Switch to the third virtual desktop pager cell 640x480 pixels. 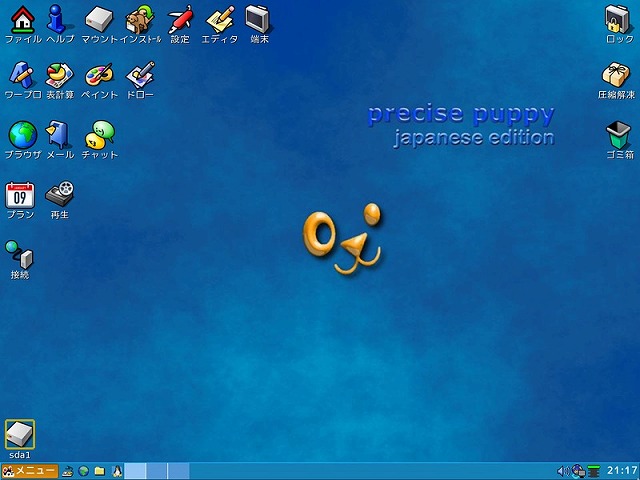178,471
